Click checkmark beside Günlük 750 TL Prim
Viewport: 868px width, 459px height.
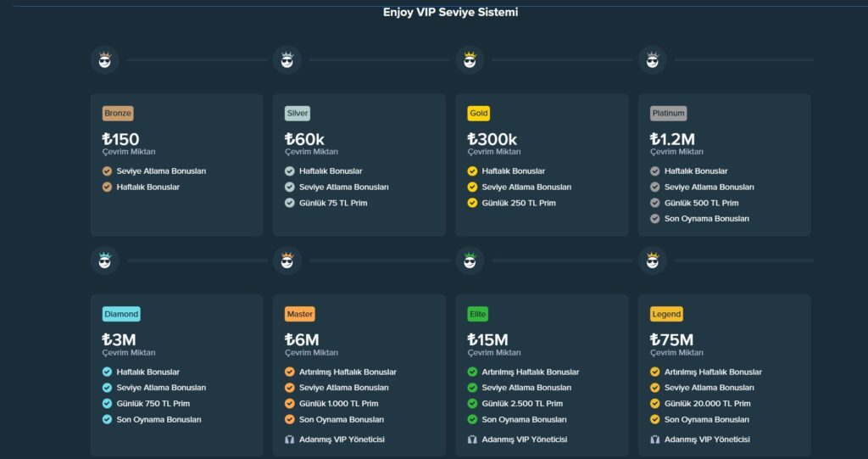tap(107, 404)
